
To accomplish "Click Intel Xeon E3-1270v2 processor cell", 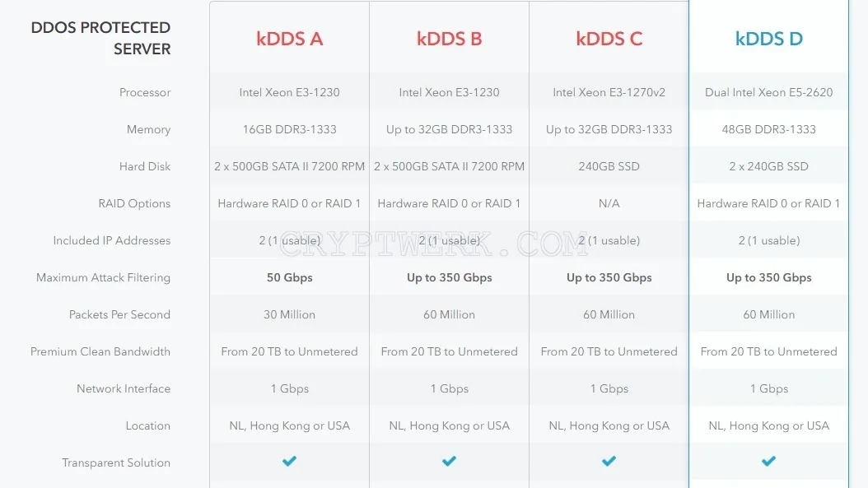I will pos(609,92).
